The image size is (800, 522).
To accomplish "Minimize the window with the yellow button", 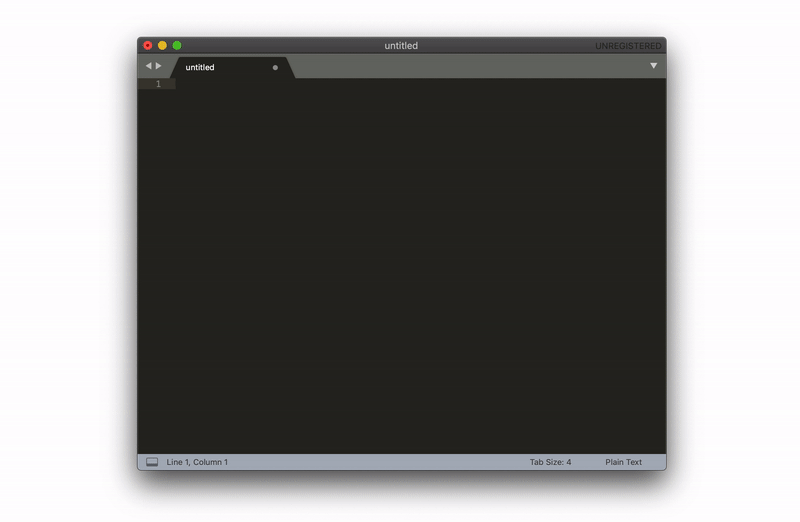I will click(162, 46).
